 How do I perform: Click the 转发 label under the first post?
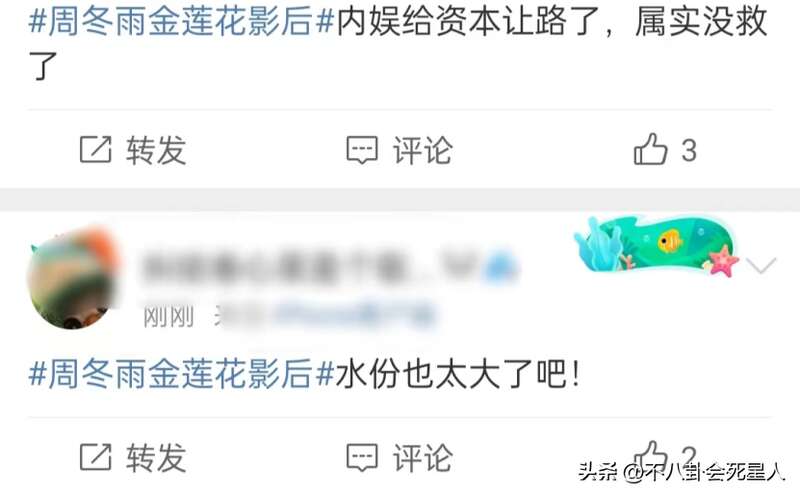tap(156, 150)
